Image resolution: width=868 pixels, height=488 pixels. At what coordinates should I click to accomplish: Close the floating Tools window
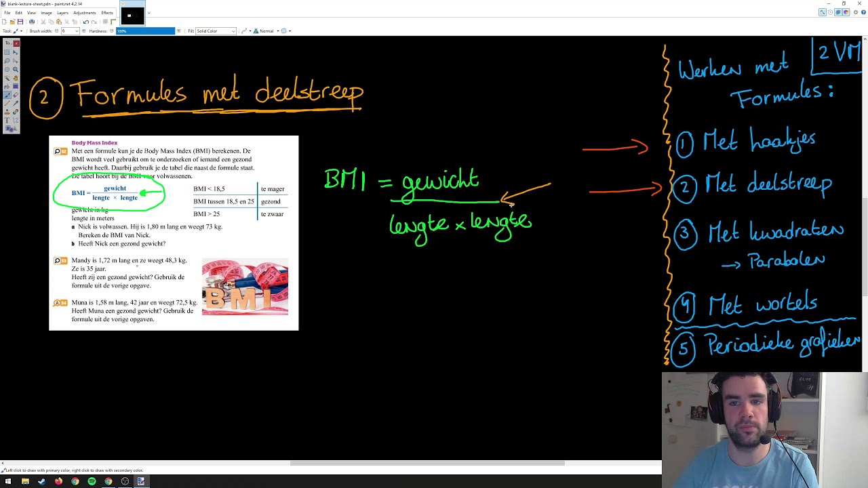(x=16, y=43)
